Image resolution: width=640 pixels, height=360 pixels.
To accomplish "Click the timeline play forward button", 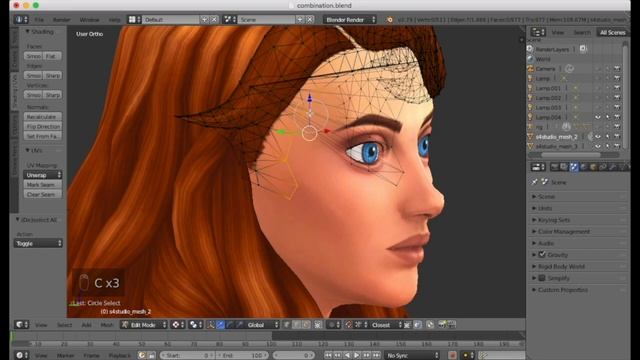I will tap(357, 355).
